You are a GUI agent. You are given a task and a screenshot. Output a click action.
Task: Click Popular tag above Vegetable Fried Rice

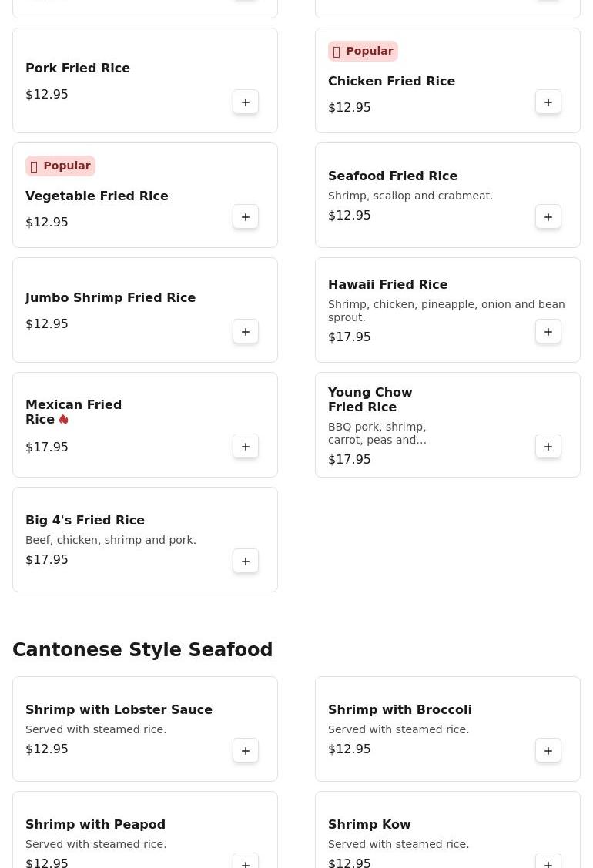coord(60,166)
